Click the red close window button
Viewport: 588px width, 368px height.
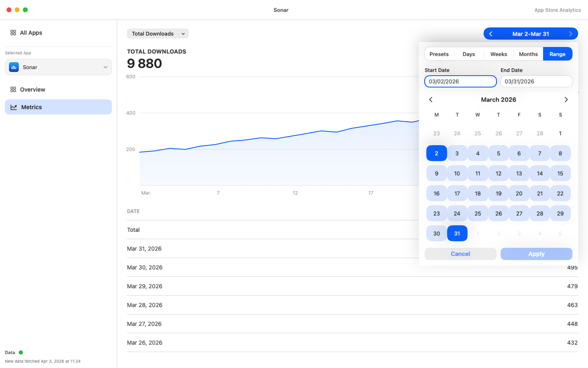(x=9, y=10)
